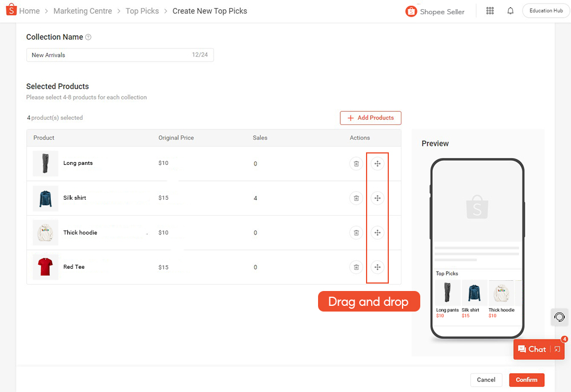571x392 pixels.
Task: Click the Product column header
Action: click(44, 138)
